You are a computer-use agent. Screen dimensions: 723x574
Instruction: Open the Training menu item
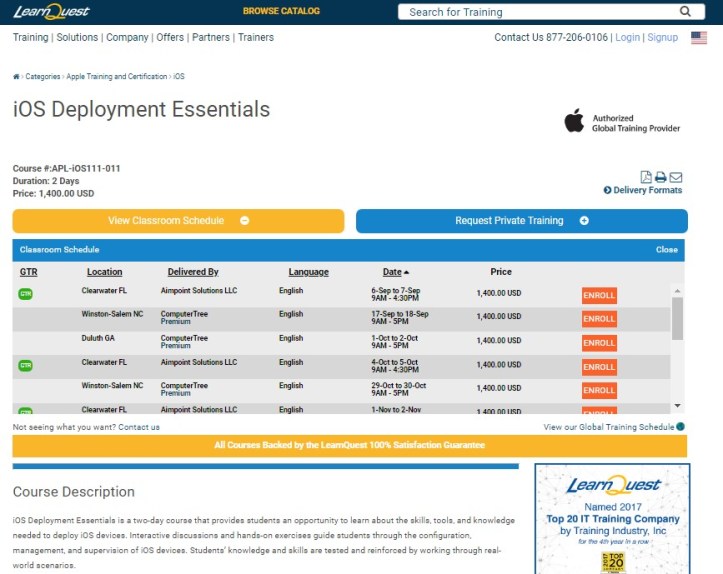click(x=30, y=38)
